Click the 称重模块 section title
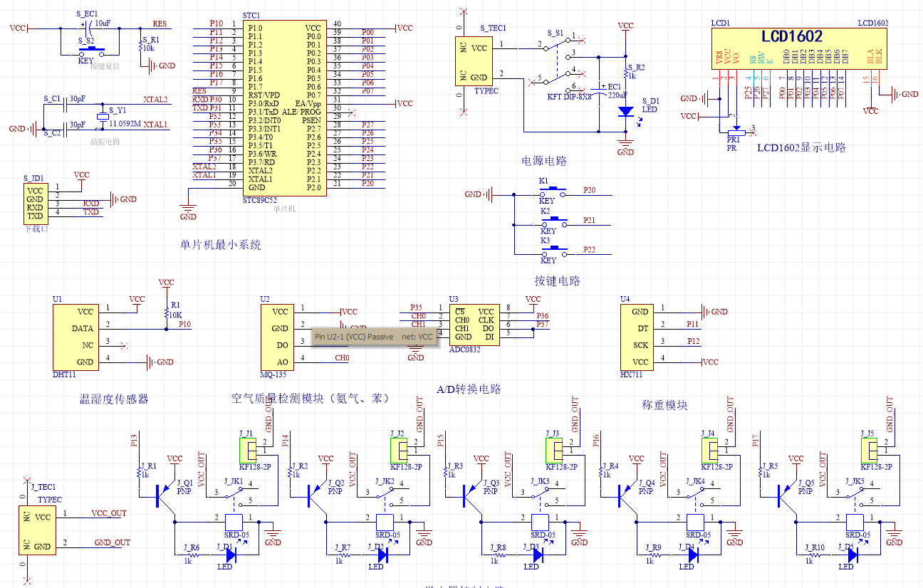The image size is (923, 588). 665,405
